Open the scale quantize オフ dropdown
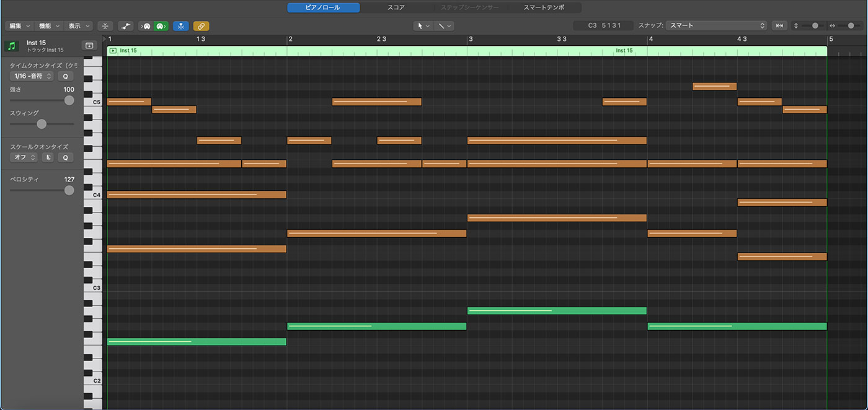This screenshot has width=868, height=410. pos(24,157)
